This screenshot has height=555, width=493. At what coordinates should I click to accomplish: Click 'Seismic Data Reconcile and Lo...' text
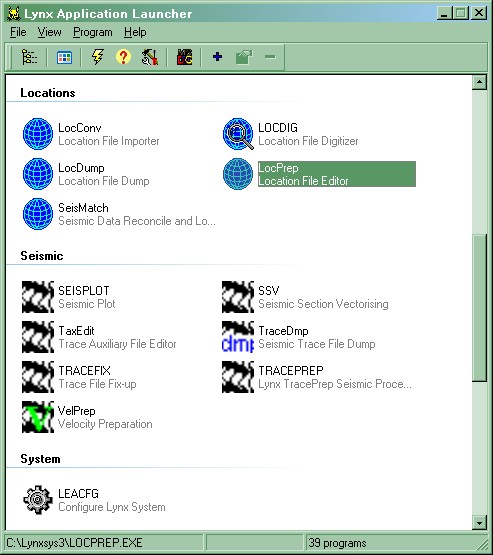137,221
